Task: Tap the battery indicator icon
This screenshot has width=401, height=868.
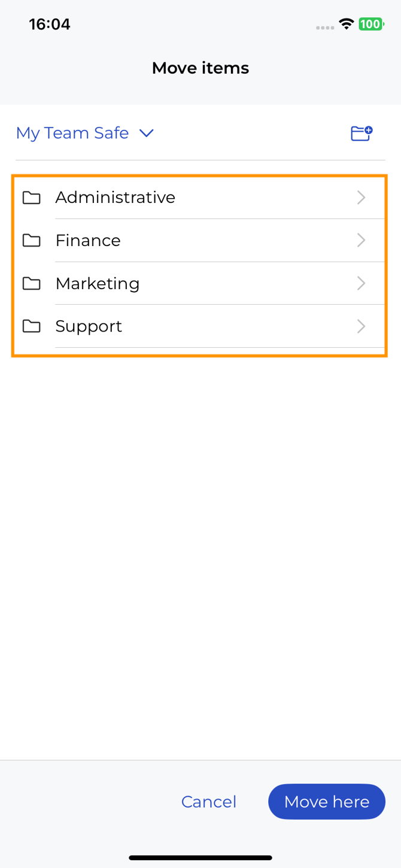Action: 370,24
